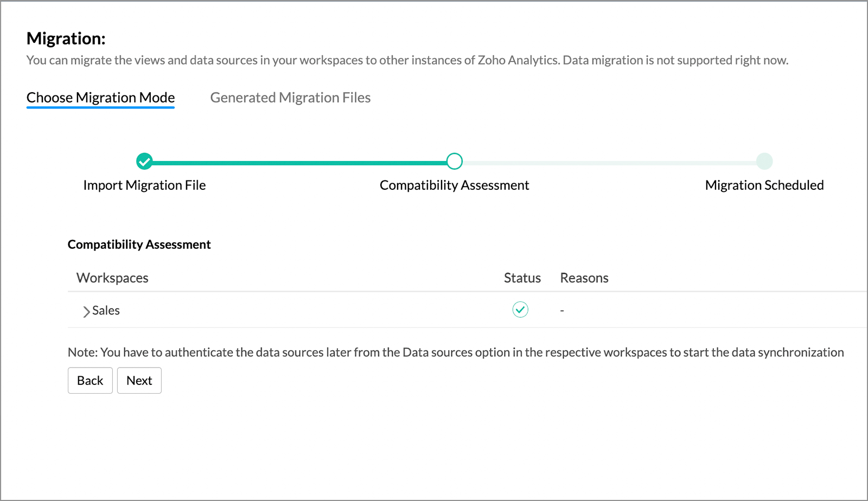Click the dash in the Reasons column
This screenshot has width=868, height=501.
click(562, 311)
